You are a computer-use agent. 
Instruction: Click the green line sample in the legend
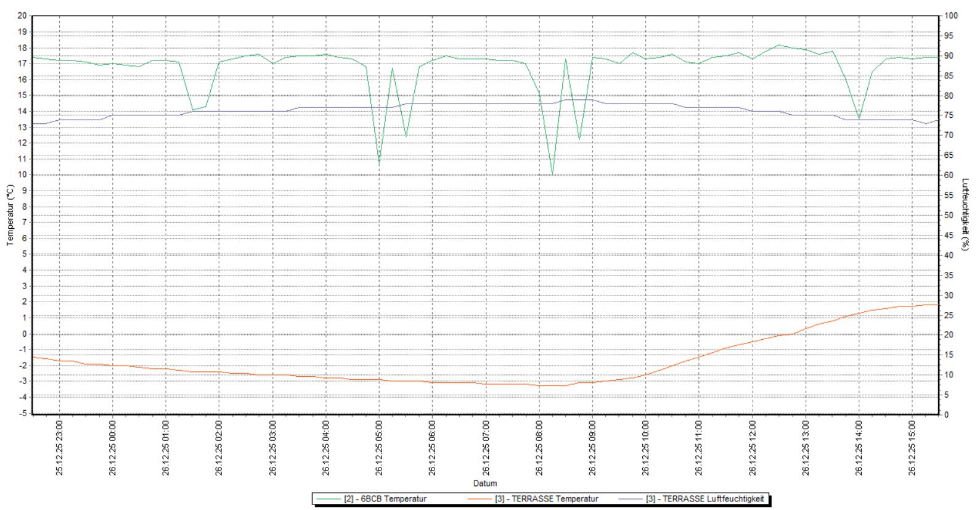pos(327,499)
